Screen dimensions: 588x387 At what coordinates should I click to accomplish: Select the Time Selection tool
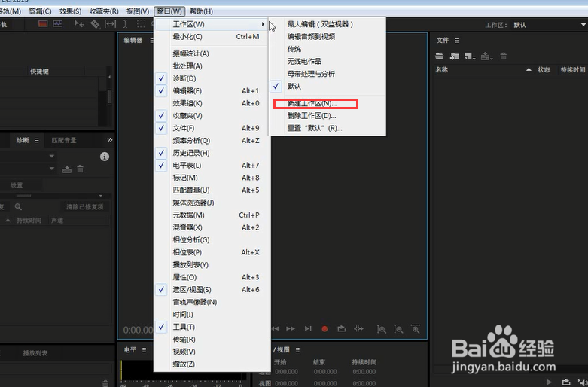[126, 24]
